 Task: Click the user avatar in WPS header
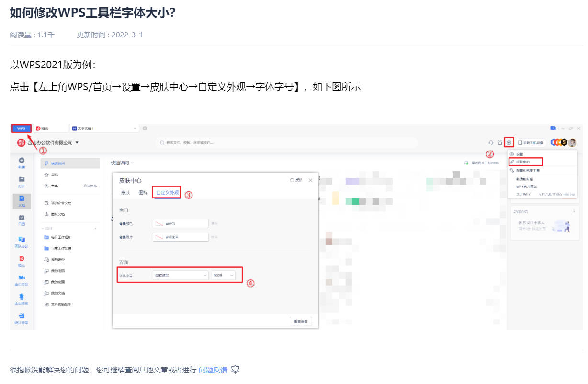point(572,142)
